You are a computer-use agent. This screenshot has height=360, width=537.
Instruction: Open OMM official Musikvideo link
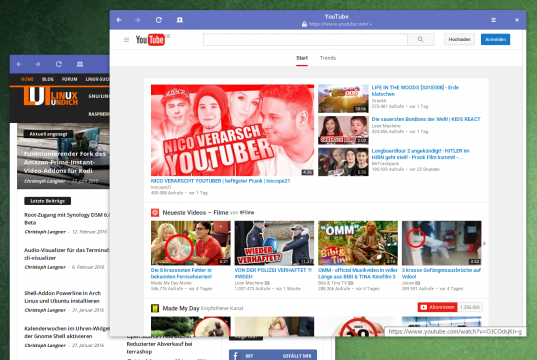(x=358, y=273)
